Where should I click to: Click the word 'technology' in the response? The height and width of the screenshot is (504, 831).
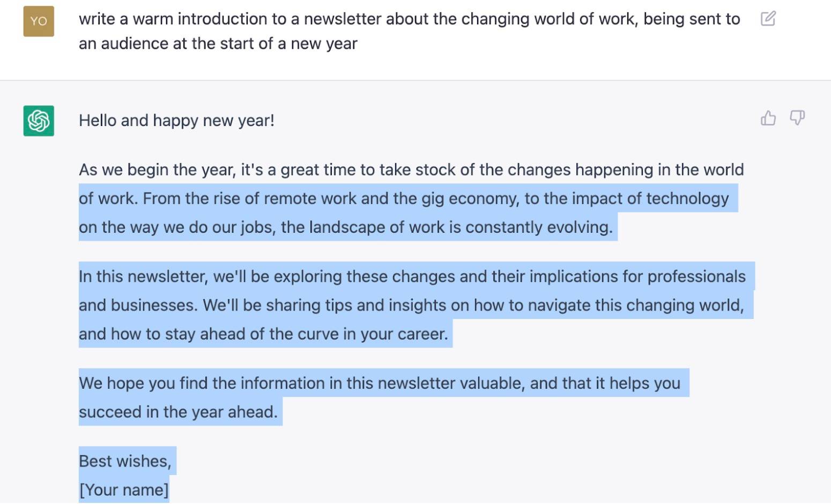(x=687, y=199)
